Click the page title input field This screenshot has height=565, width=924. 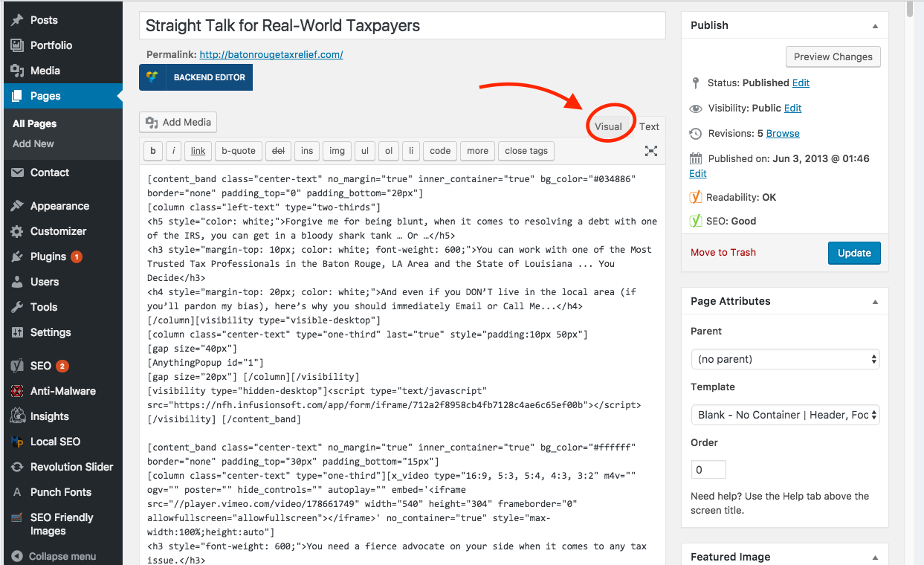click(x=402, y=25)
